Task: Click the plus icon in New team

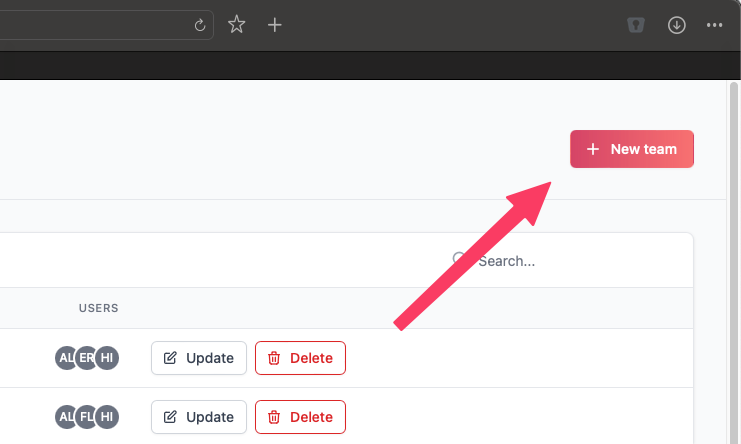Action: pos(593,149)
